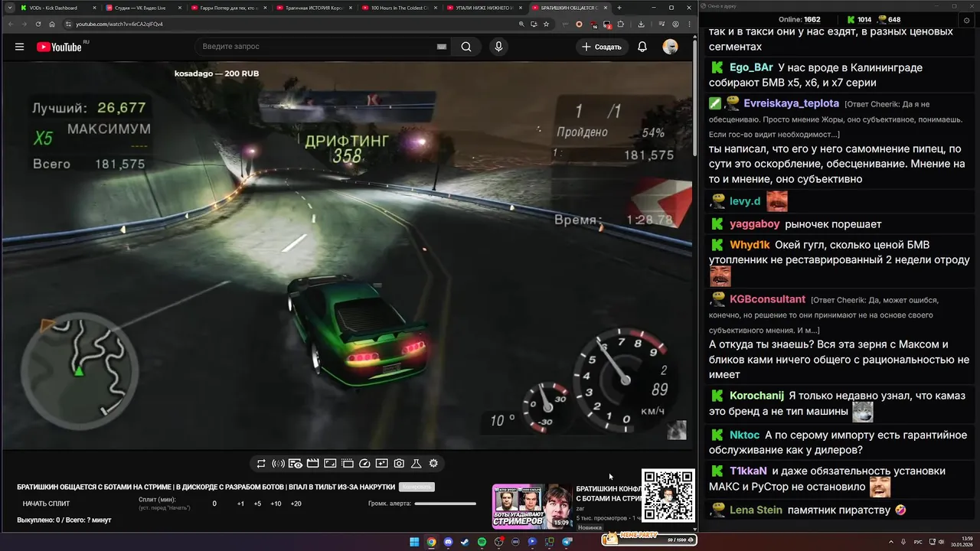Open Spotify from the Windows taskbar

tap(482, 542)
